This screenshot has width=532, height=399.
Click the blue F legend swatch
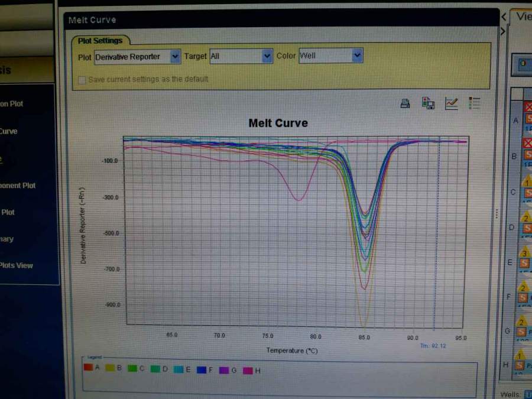click(x=202, y=370)
